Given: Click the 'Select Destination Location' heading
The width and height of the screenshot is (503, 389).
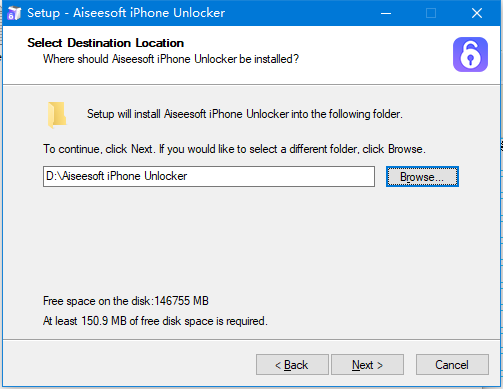Looking at the screenshot, I should pyautogui.click(x=105, y=43).
